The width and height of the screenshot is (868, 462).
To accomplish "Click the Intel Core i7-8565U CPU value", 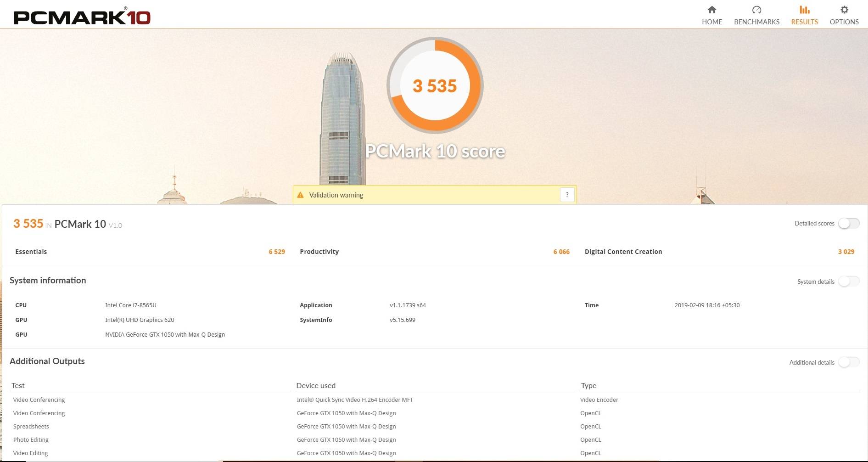I will pyautogui.click(x=131, y=305).
